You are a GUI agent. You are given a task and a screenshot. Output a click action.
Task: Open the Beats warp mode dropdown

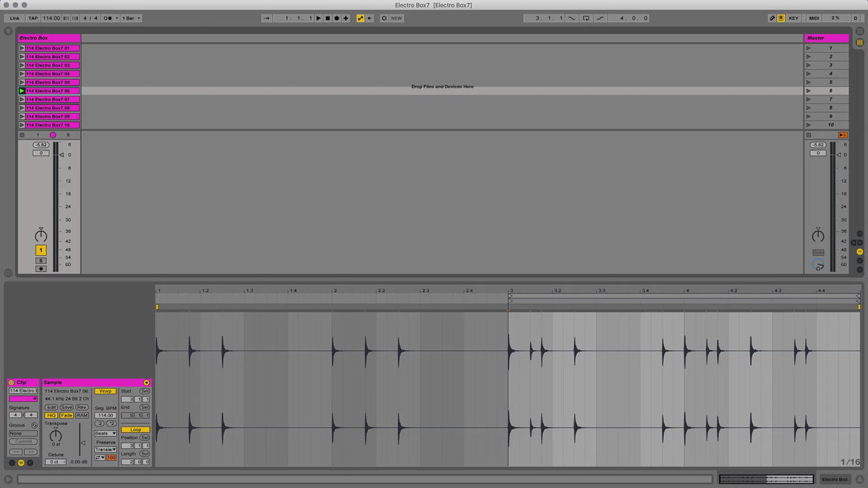click(105, 433)
